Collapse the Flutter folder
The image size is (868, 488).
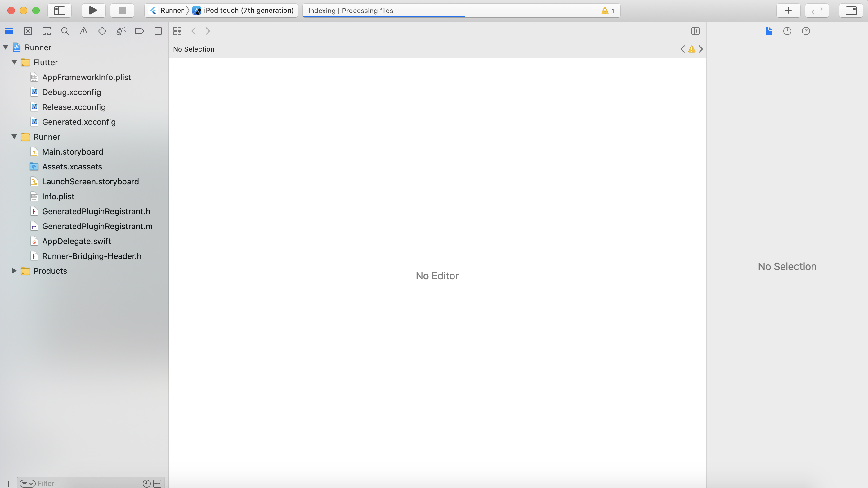click(x=14, y=62)
